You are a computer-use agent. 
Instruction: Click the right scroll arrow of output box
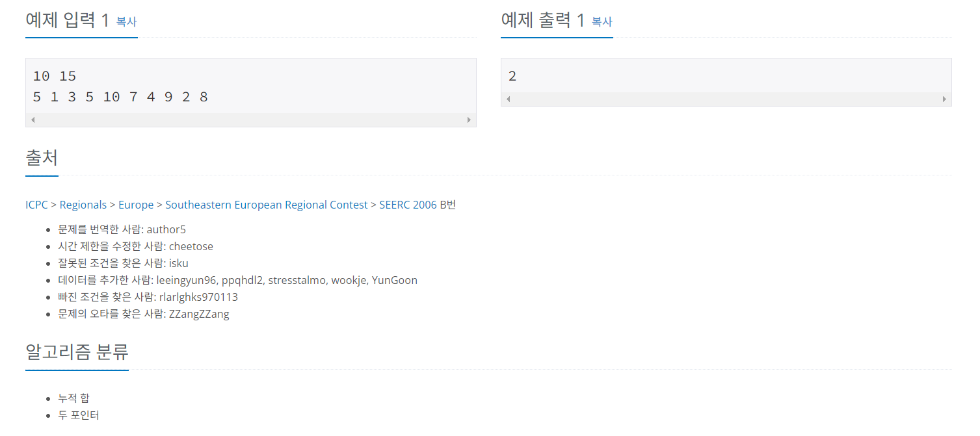pyautogui.click(x=944, y=99)
